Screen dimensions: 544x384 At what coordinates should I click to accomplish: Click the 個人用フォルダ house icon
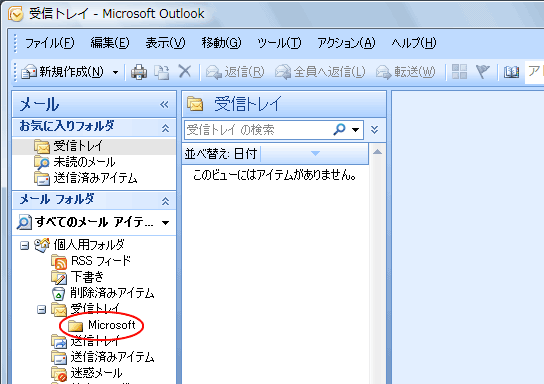(x=42, y=245)
